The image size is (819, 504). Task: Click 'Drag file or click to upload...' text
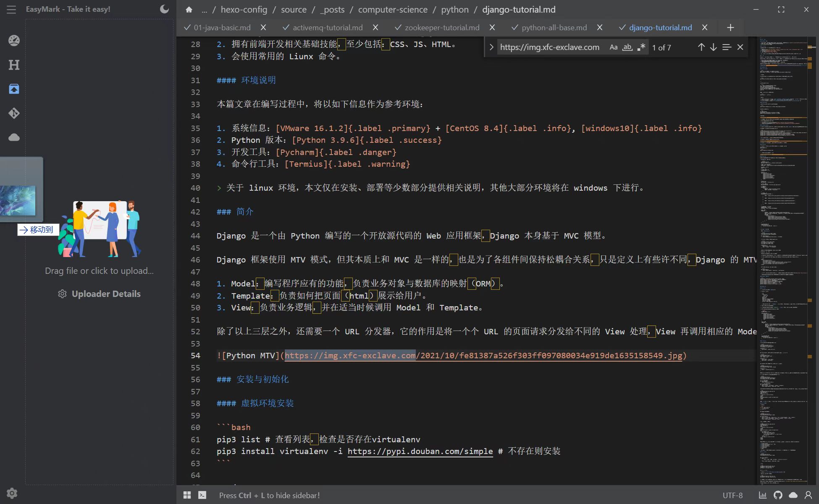99,271
